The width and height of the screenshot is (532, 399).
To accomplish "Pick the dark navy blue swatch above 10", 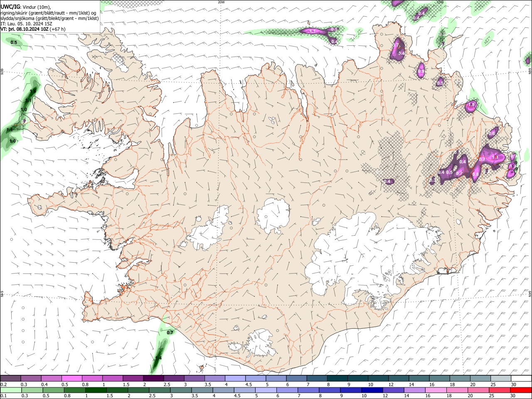I will 371,390.
